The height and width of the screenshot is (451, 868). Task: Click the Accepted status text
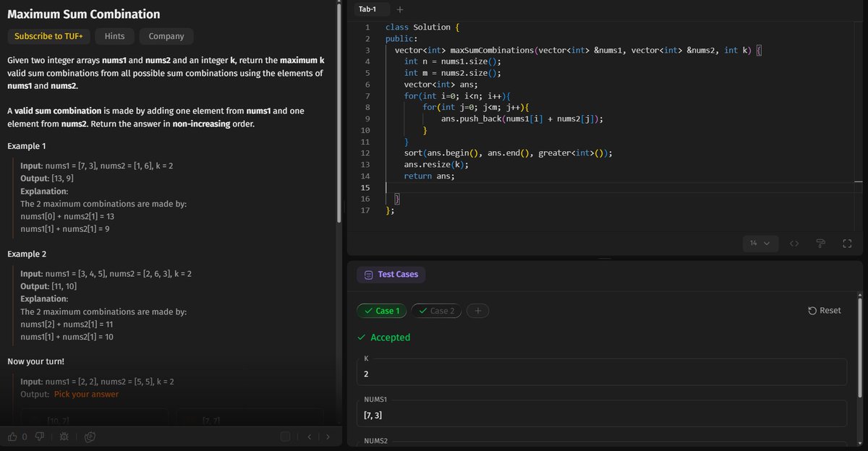pos(390,338)
